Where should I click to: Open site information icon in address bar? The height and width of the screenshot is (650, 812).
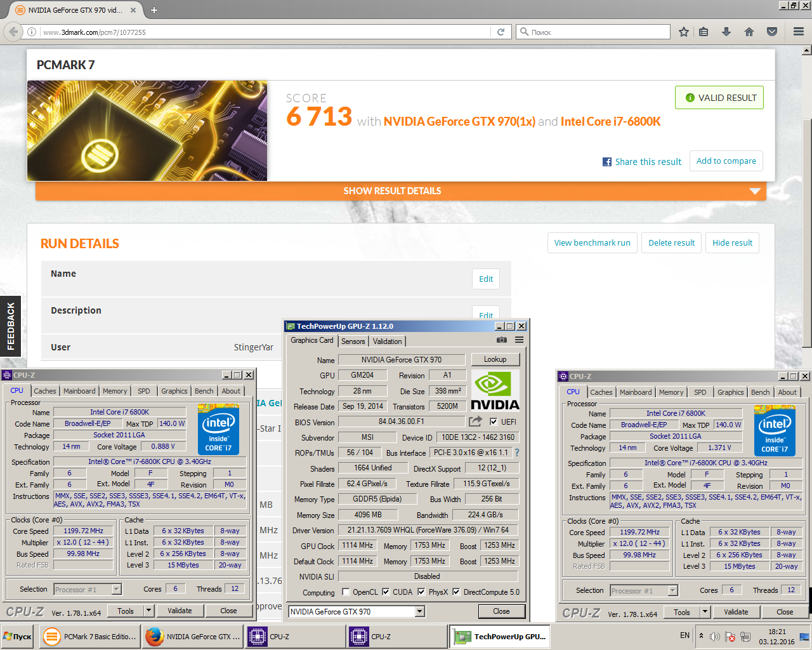click(x=31, y=32)
